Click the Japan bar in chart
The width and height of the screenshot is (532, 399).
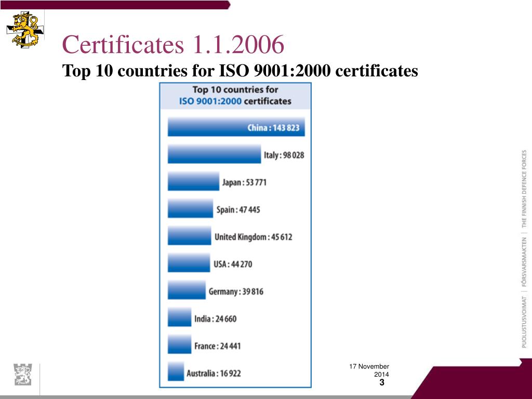193,181
